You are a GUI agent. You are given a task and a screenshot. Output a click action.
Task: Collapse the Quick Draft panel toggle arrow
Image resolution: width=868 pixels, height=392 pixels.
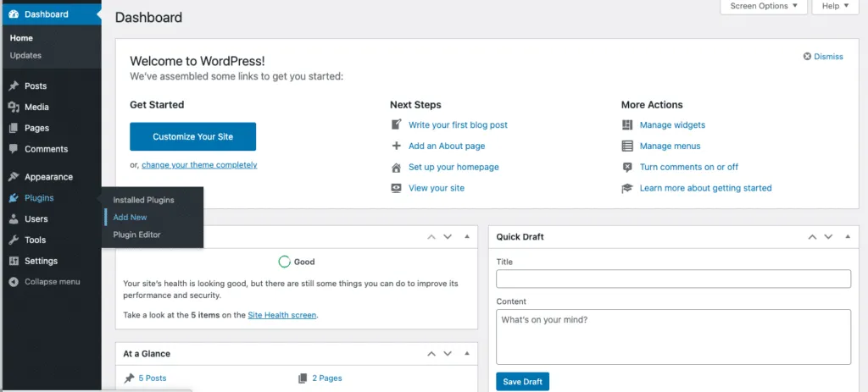pyautogui.click(x=847, y=237)
